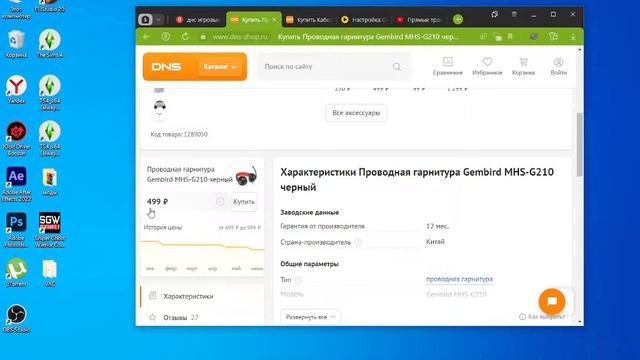Click the Войти login icon
Screen dimensions: 640x360
pos(558,66)
